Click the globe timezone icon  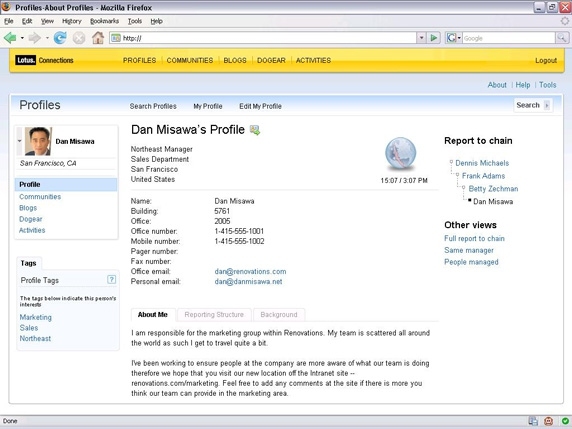[401, 154]
